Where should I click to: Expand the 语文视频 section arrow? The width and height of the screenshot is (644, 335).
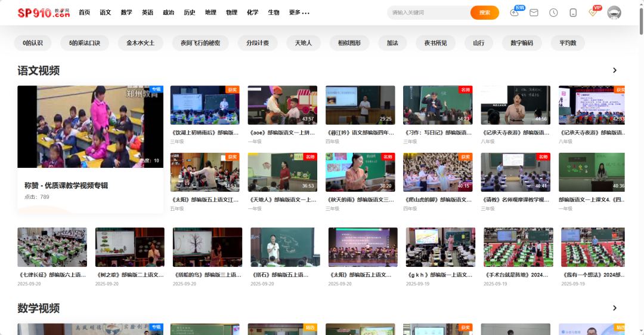pyautogui.click(x=615, y=70)
